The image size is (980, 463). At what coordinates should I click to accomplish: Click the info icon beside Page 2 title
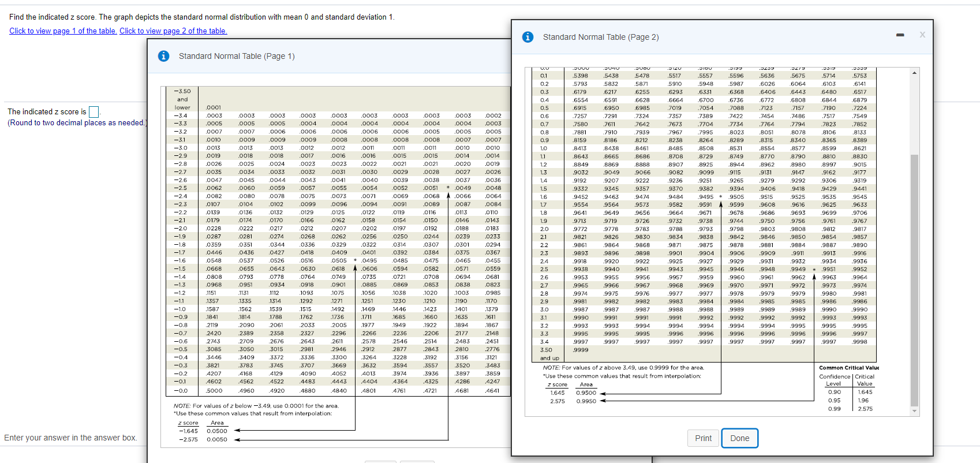click(528, 37)
